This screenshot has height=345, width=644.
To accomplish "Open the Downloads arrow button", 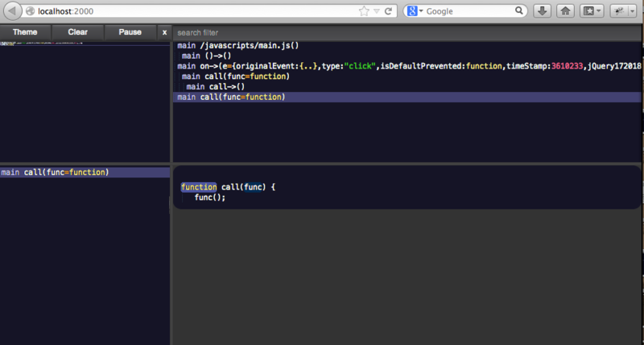I will [542, 11].
